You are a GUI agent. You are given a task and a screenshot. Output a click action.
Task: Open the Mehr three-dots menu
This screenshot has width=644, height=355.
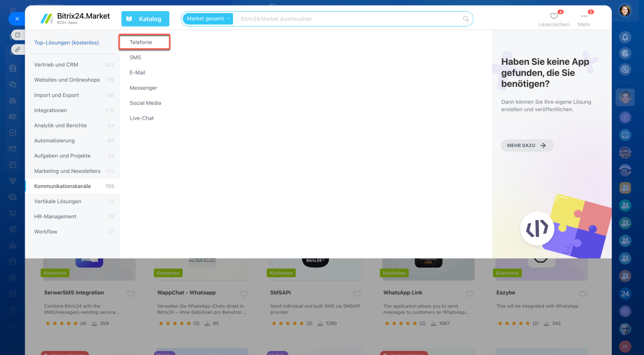[584, 16]
